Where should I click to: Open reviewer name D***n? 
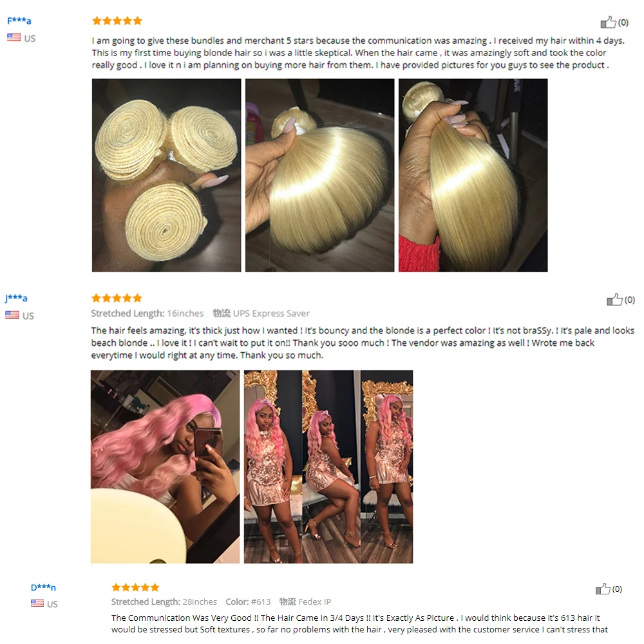pyautogui.click(x=43, y=587)
